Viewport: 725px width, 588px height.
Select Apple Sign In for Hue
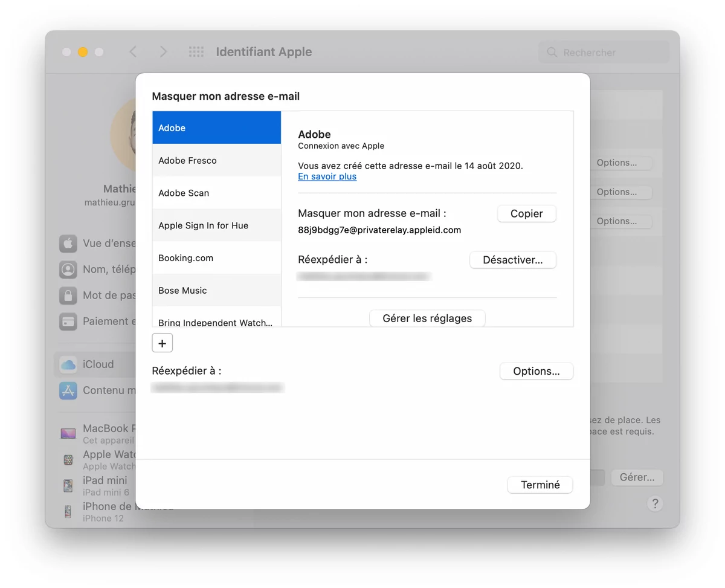click(216, 225)
